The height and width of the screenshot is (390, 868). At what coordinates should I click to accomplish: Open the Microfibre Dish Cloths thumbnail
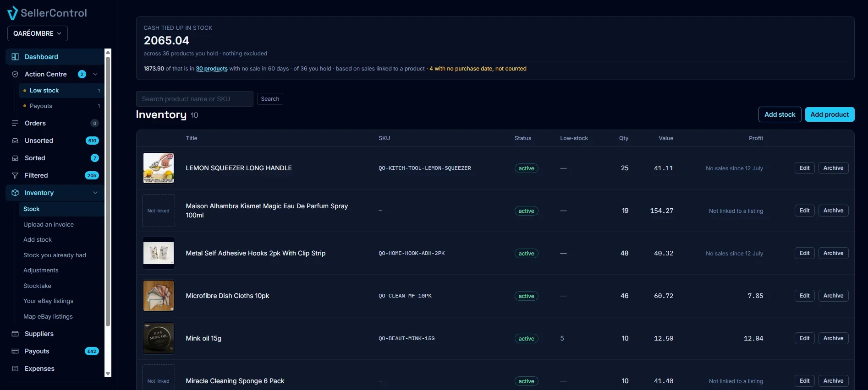click(159, 296)
